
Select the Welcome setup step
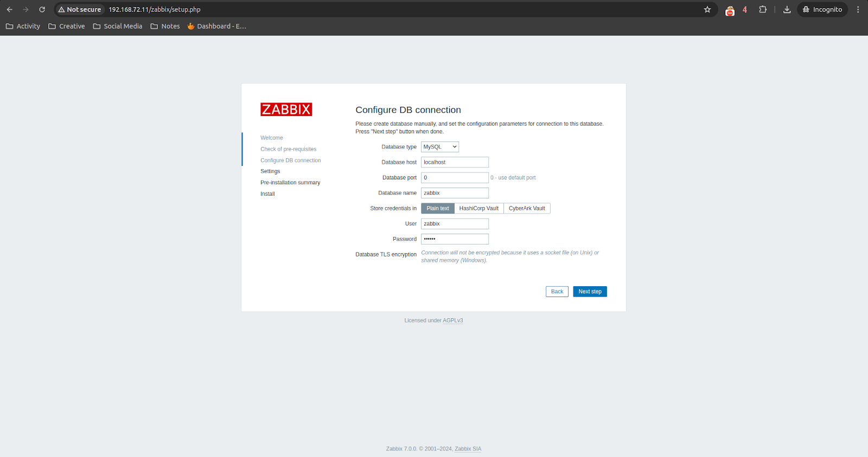[x=271, y=138]
